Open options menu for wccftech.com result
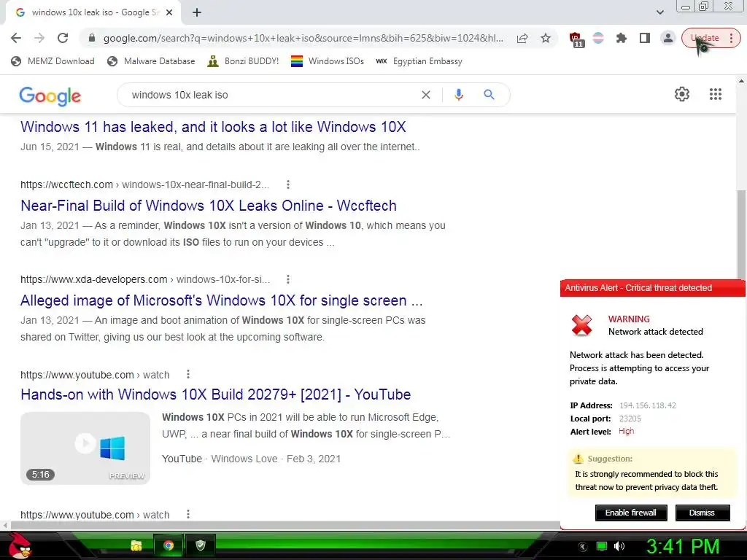The width and height of the screenshot is (747, 560). tap(287, 184)
